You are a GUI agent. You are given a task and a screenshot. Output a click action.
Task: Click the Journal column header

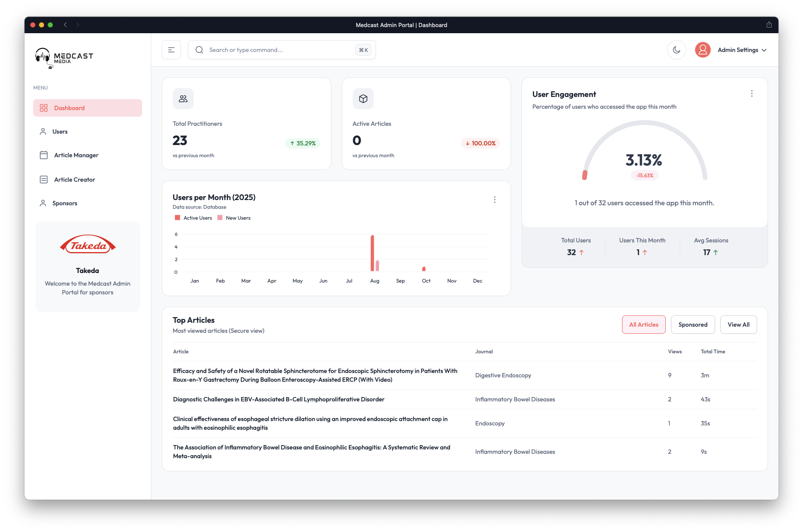coord(484,352)
